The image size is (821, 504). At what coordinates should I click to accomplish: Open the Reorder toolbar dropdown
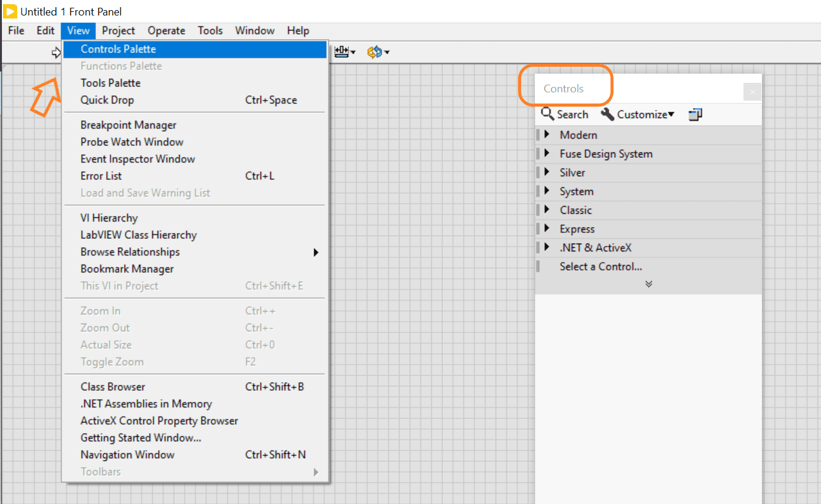point(378,52)
